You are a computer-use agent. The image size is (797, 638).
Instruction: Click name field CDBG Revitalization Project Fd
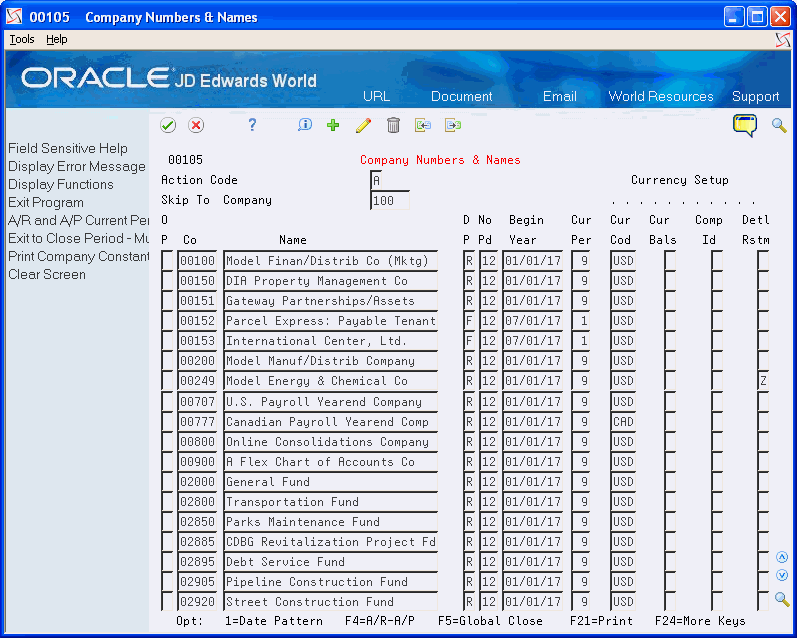[330, 542]
